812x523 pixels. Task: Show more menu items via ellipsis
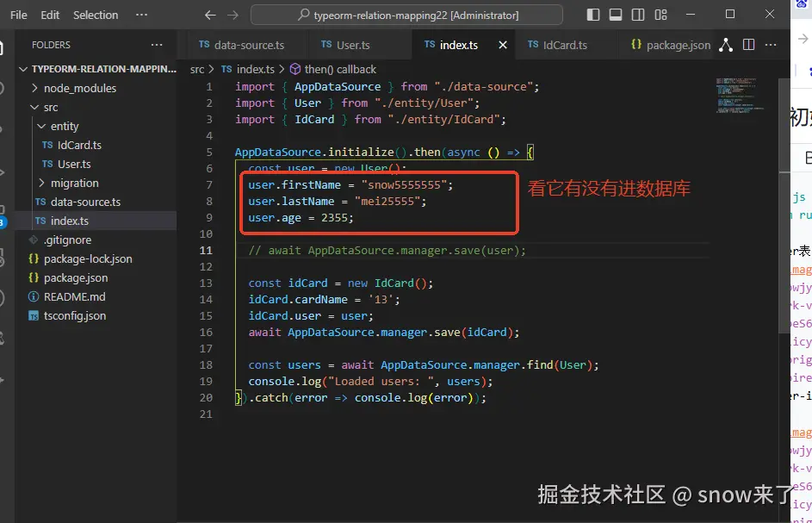click(x=141, y=15)
